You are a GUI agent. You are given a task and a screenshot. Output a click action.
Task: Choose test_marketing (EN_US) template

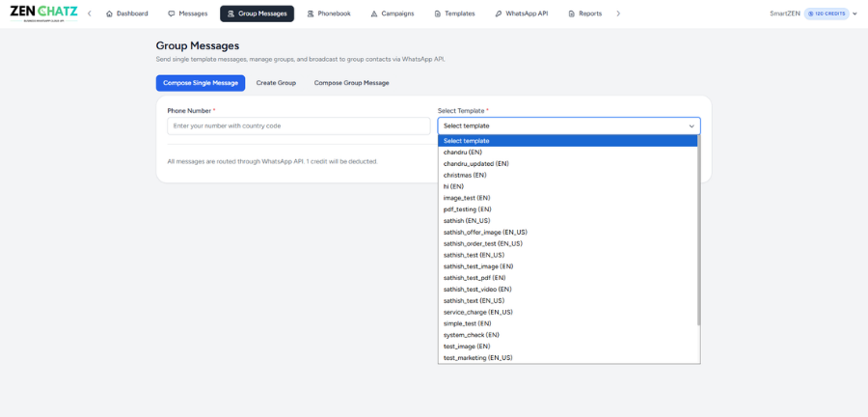click(x=567, y=358)
